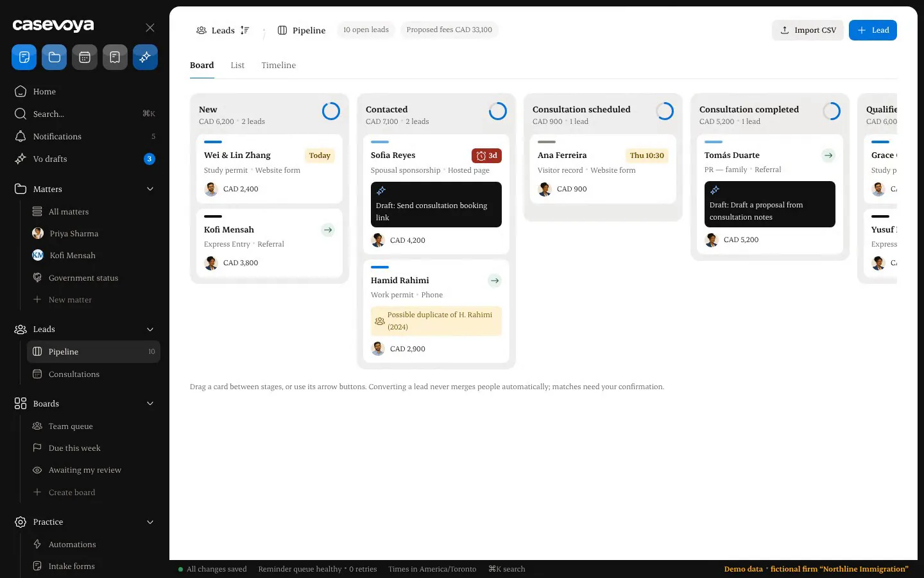Click the 3d overdue alarm badge on Sofia Reyes

tap(486, 155)
